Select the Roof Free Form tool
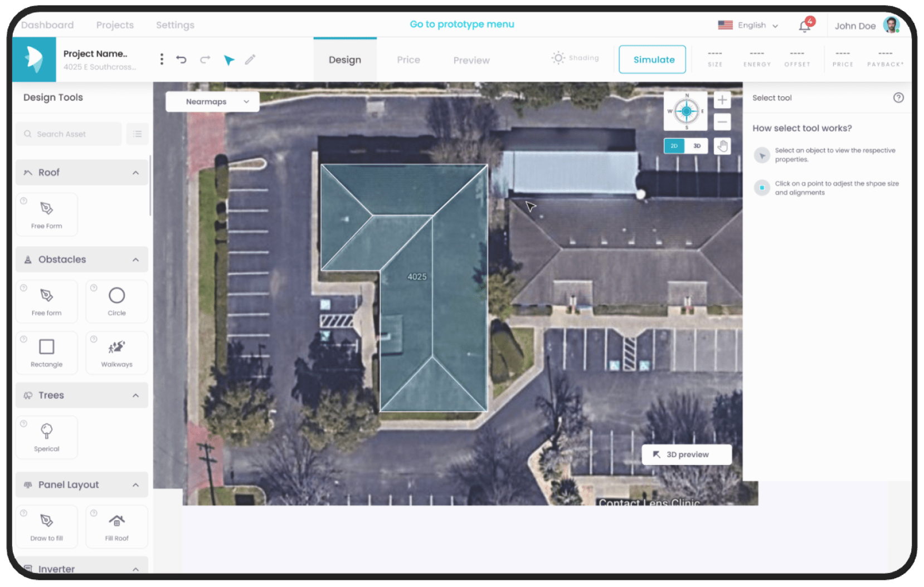The image size is (924, 587). click(47, 214)
